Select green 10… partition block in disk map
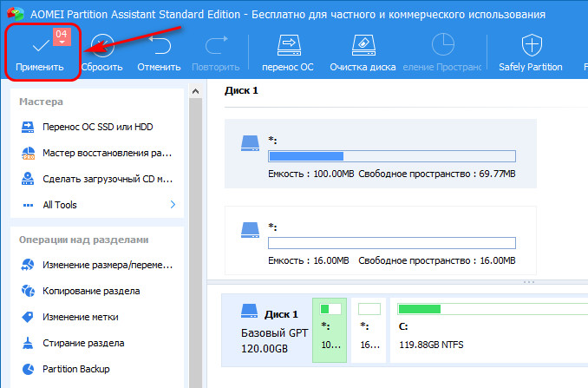Viewport: 588px width, 388px height. [x=330, y=330]
